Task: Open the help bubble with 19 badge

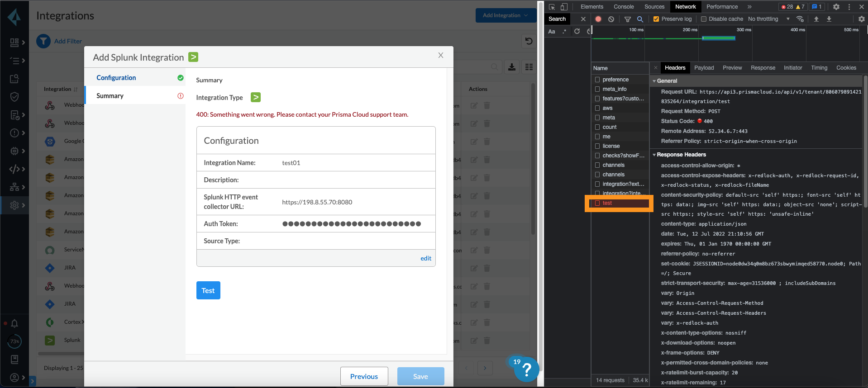Action: pyautogui.click(x=526, y=369)
